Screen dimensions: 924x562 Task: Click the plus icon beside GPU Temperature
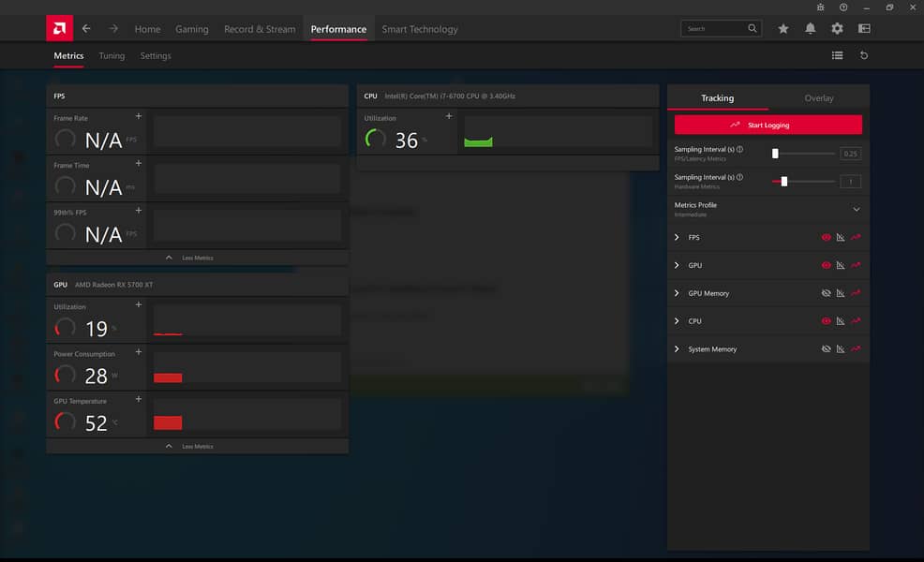point(139,399)
